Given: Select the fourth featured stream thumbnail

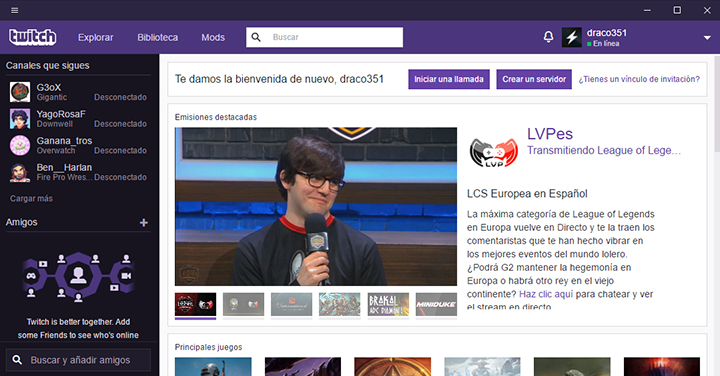Looking at the screenshot, I should pyautogui.click(x=340, y=304).
